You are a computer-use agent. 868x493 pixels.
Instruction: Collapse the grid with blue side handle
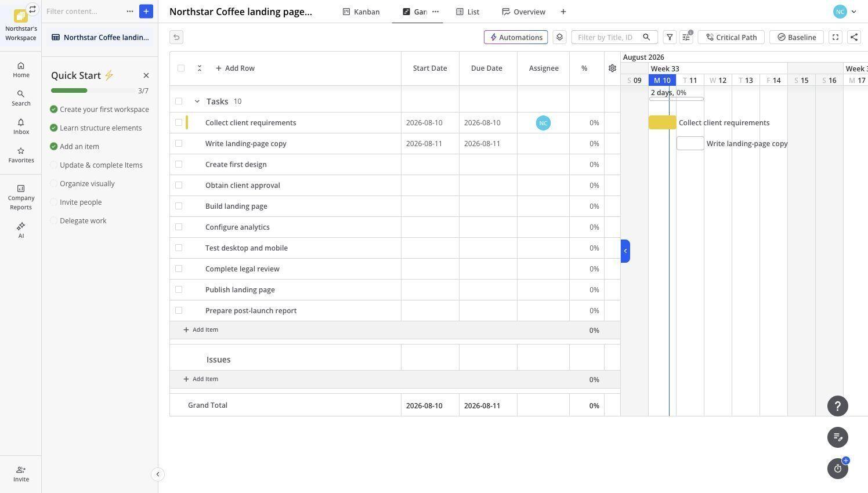click(625, 251)
